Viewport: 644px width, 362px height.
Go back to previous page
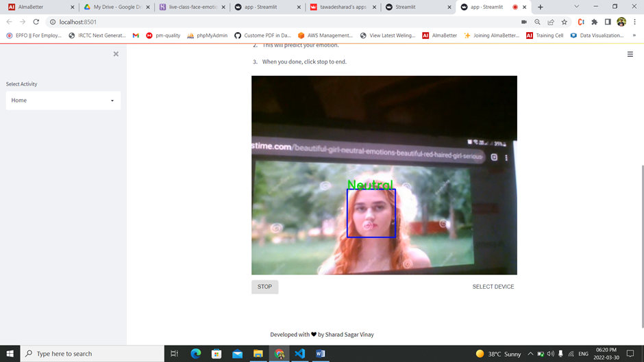click(9, 22)
